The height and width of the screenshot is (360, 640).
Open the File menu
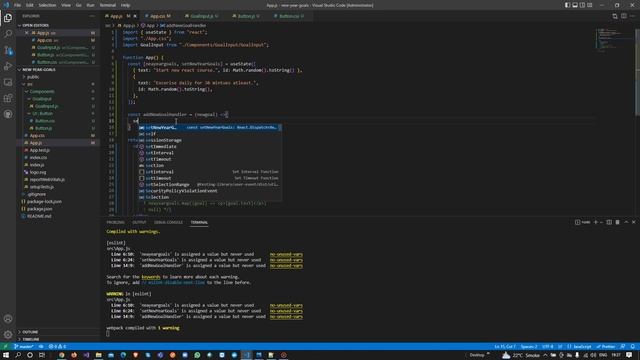tap(17, 5)
